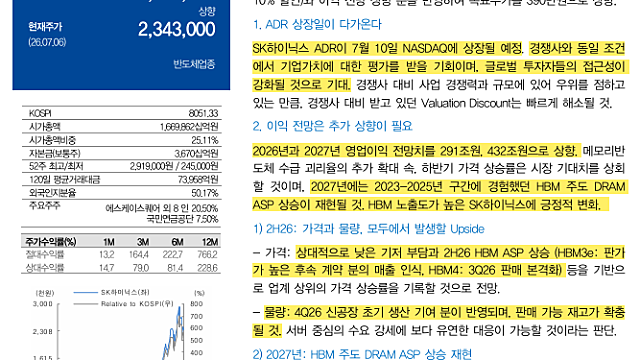Click the 반도체업종 sector label
The width and height of the screenshot is (640, 360).
point(194,64)
